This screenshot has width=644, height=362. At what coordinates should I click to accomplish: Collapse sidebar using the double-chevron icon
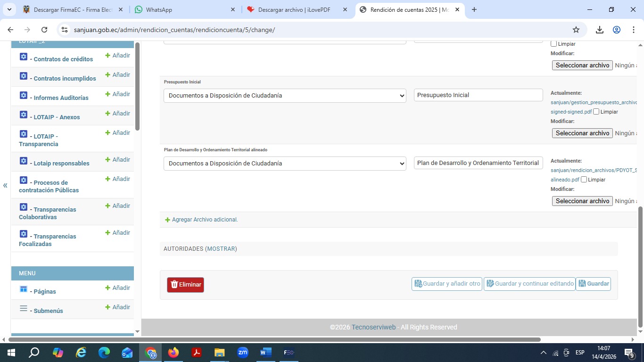coord(5,185)
